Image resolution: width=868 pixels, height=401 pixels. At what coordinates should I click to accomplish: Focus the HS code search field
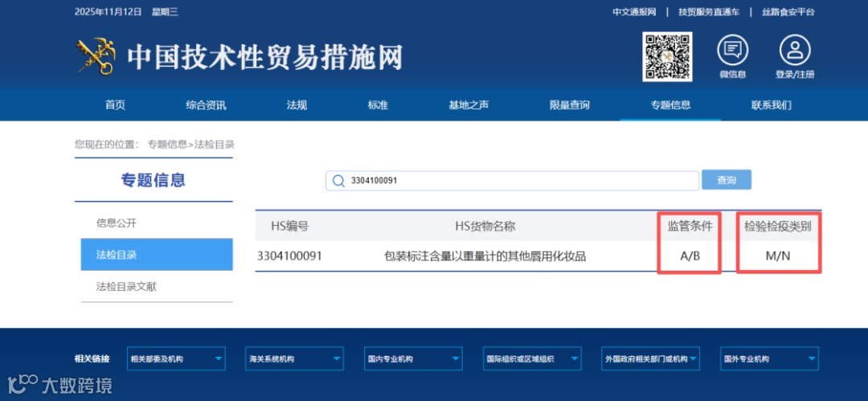tap(512, 181)
